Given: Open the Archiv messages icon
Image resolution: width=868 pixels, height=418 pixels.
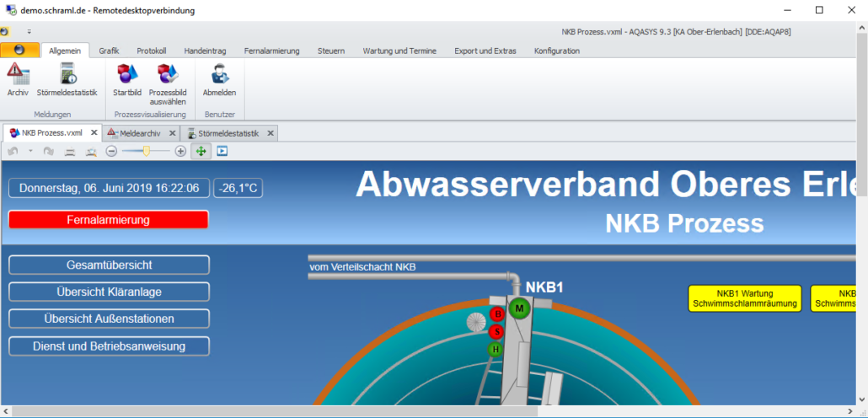Looking at the screenshot, I should [18, 80].
